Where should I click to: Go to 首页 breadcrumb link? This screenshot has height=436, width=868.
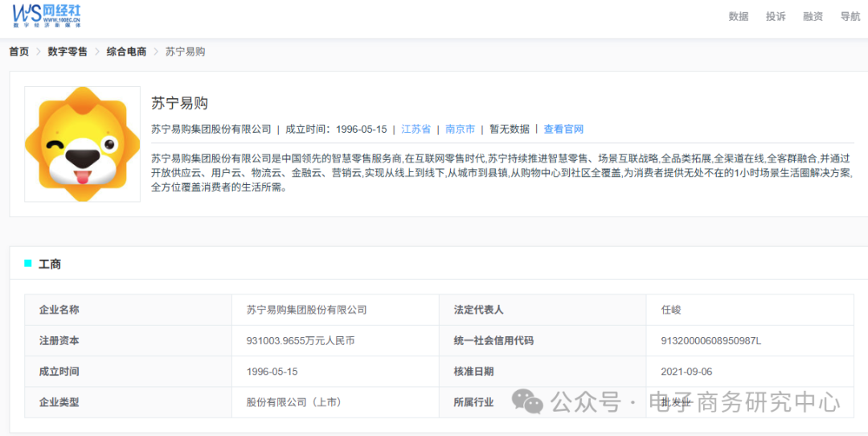(18, 52)
